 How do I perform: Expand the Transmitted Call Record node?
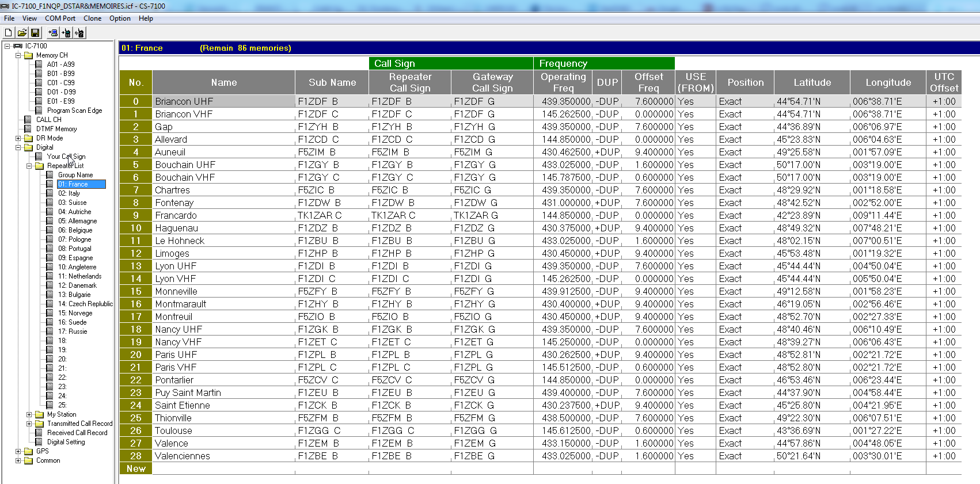click(29, 424)
